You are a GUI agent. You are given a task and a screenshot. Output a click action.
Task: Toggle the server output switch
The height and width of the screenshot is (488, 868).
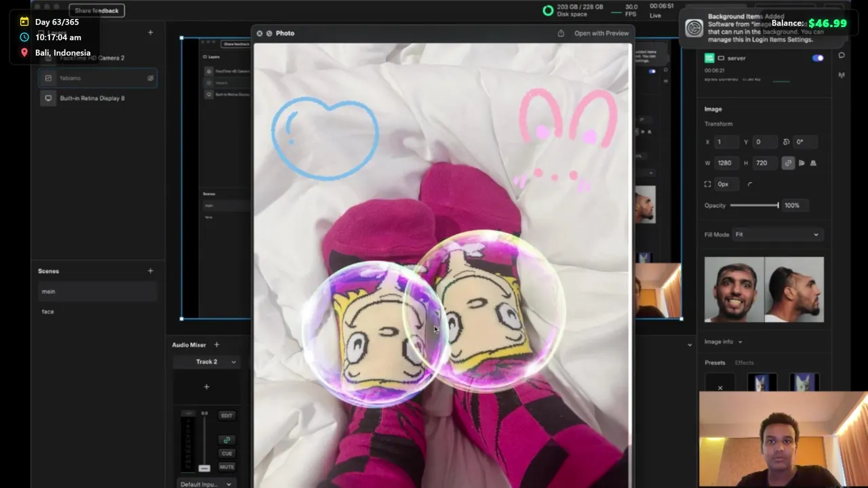coord(818,58)
